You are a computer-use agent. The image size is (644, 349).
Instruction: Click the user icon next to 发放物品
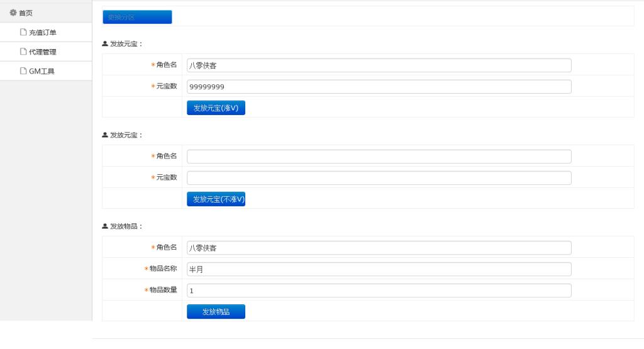pyautogui.click(x=105, y=226)
